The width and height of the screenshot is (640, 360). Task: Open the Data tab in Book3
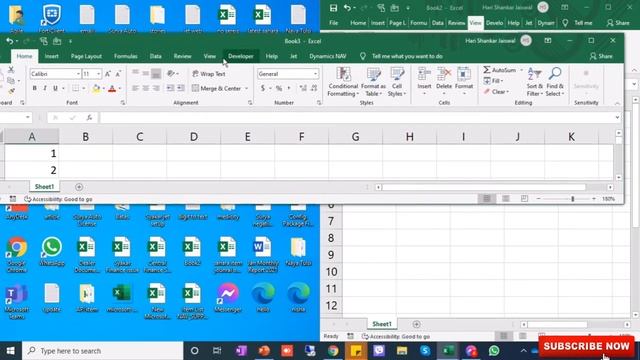pyautogui.click(x=156, y=56)
